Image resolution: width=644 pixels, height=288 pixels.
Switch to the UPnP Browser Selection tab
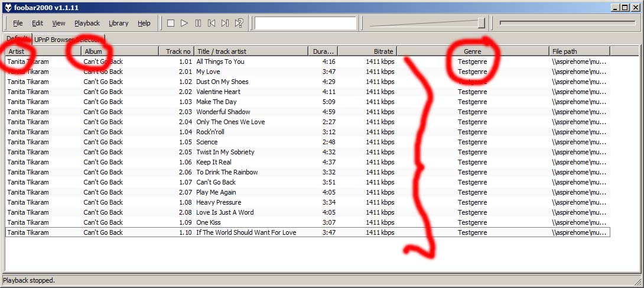pos(68,39)
